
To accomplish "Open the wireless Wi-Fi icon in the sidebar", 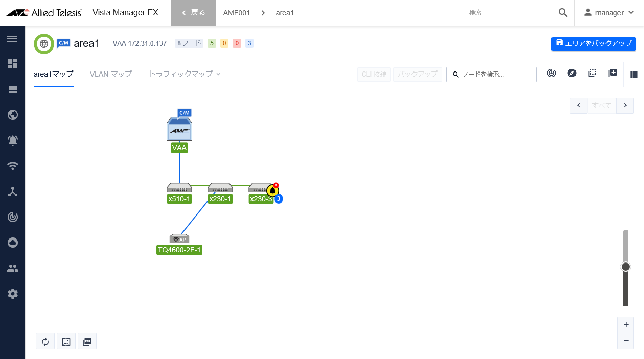I will [x=12, y=165].
